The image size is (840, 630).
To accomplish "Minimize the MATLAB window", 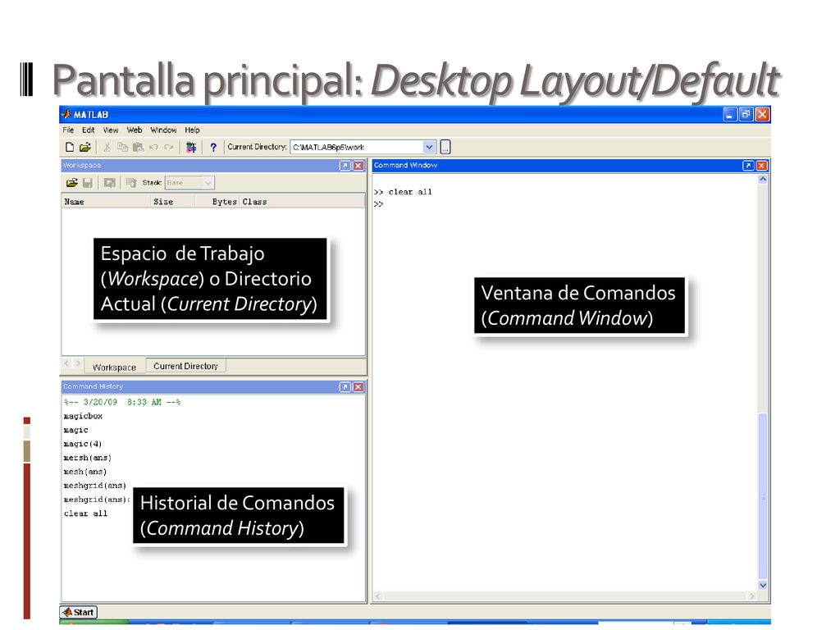I will click(729, 114).
